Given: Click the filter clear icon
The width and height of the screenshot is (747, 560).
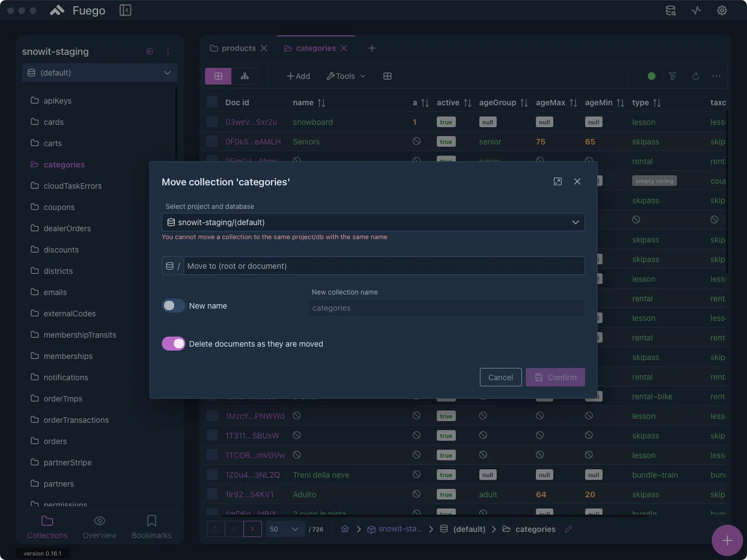Looking at the screenshot, I should tap(673, 76).
